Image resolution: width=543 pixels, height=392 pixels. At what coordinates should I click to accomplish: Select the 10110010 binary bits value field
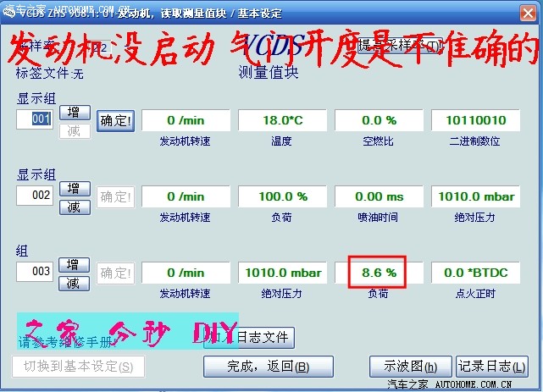pyautogui.click(x=475, y=120)
